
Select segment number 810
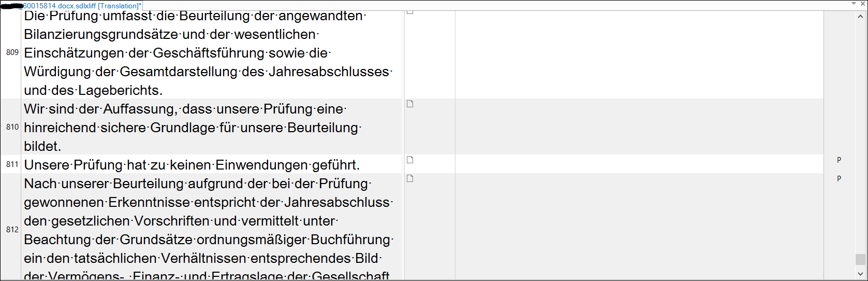pyautogui.click(x=12, y=127)
